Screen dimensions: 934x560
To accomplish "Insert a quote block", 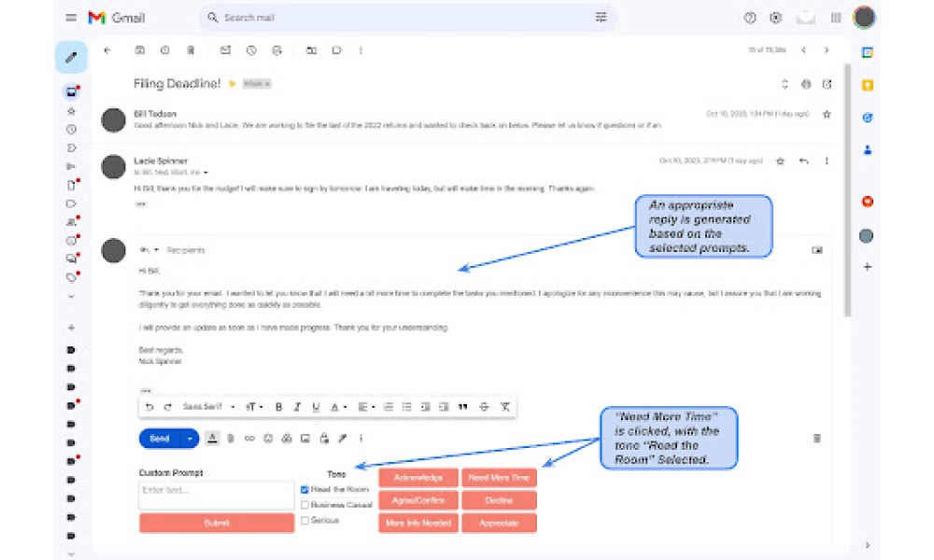I will 463,407.
